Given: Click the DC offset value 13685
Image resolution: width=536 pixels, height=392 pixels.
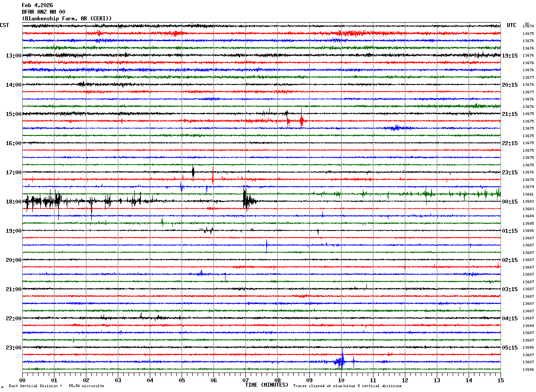Looking at the screenshot, I should click(528, 223).
